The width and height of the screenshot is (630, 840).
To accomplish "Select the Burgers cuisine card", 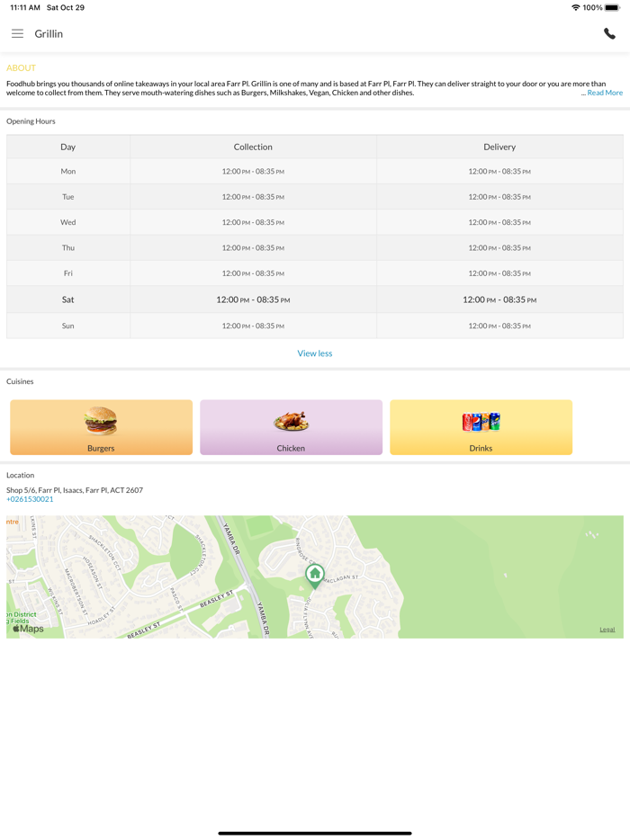I will tap(102, 427).
